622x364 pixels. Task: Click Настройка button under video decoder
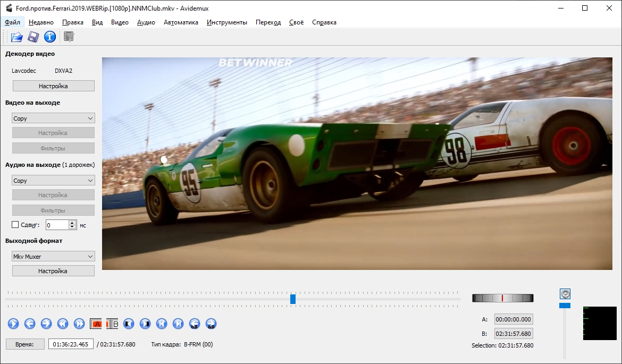click(x=53, y=86)
